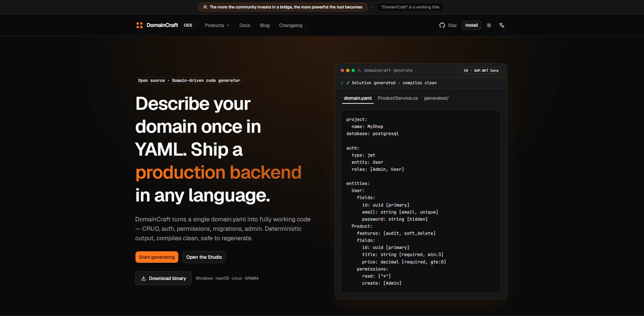The image size is (644, 316).
Task: Click the 'entity: User' line
Action: click(x=367, y=162)
